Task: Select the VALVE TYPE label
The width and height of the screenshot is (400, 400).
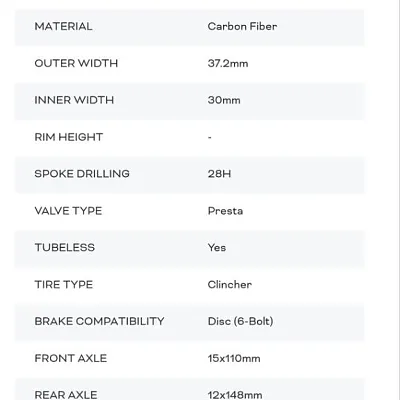Action: [68, 211]
